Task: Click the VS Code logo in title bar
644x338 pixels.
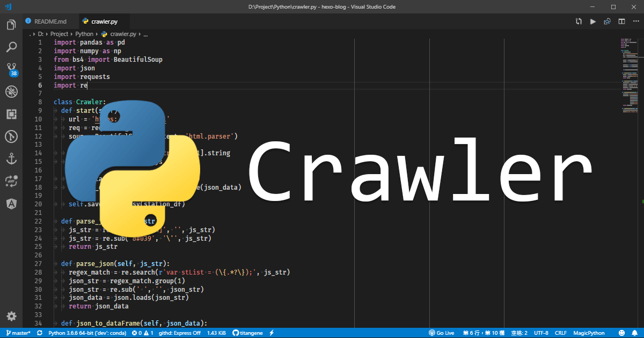Action: point(9,7)
